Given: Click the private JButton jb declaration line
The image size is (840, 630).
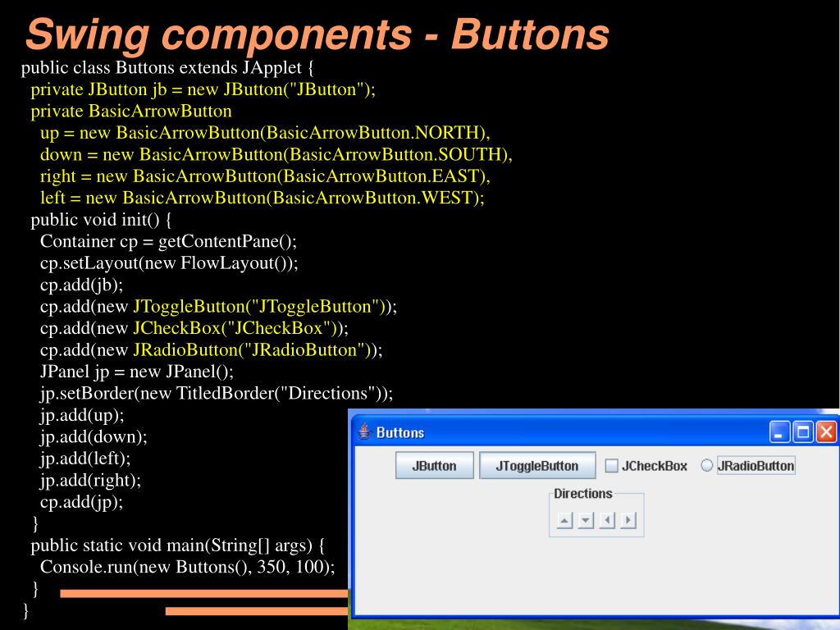Looking at the screenshot, I should click(x=203, y=89).
